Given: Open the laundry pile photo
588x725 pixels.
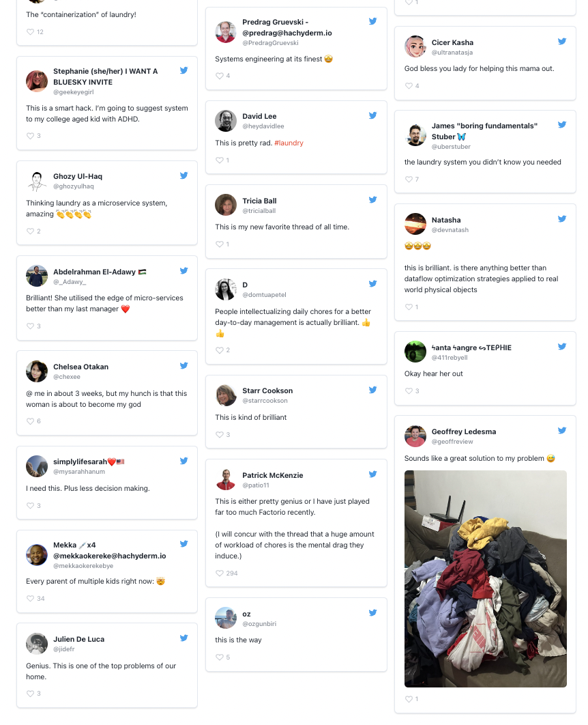Looking at the screenshot, I should point(486,579).
